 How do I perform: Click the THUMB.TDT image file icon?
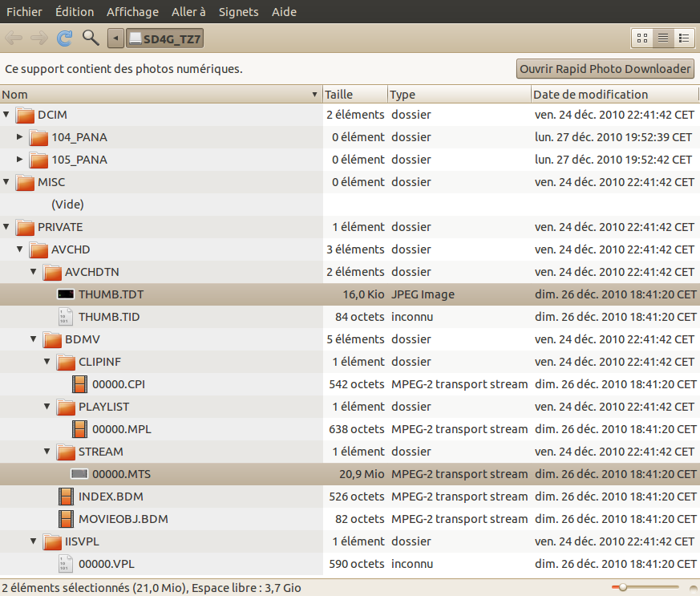point(66,294)
